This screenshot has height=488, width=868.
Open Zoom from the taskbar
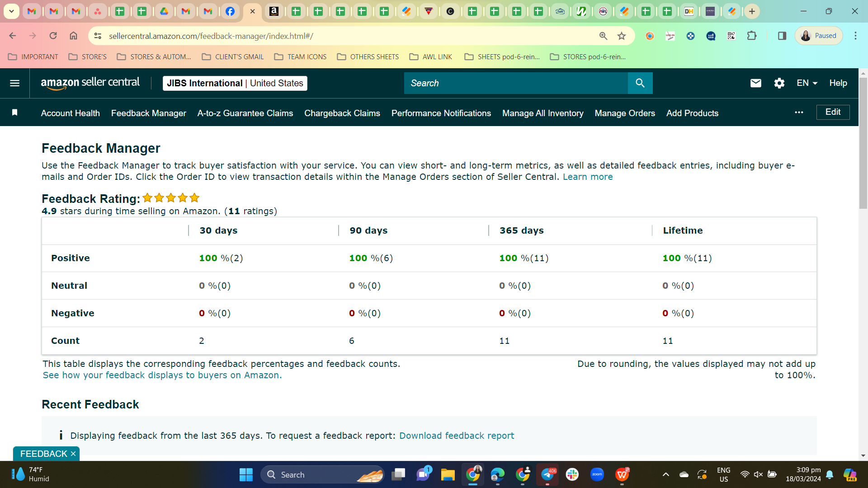[597, 474]
